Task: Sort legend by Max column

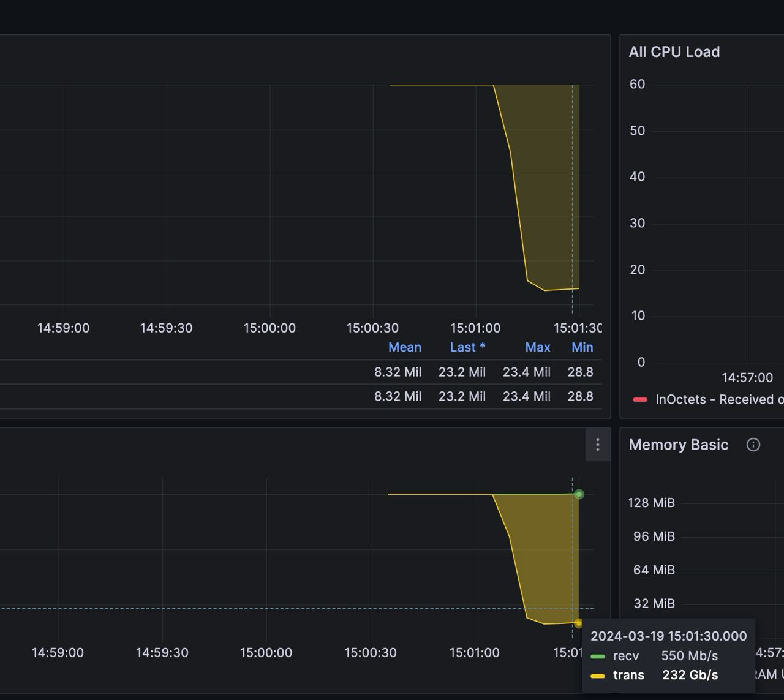Action: click(x=538, y=347)
